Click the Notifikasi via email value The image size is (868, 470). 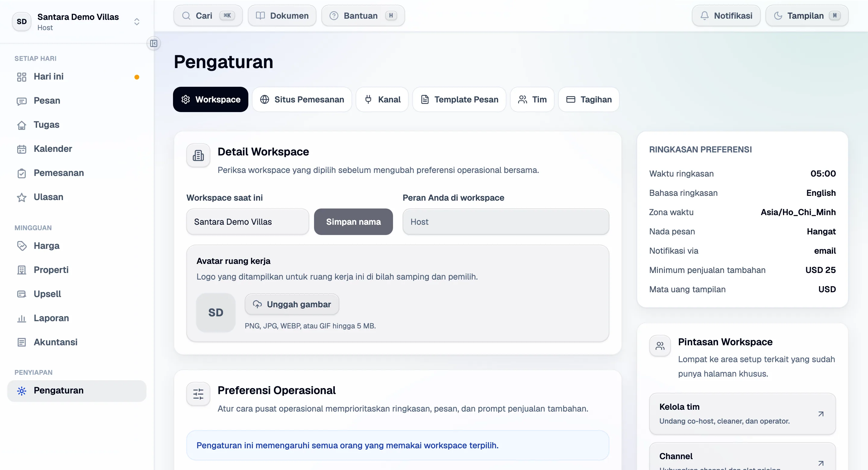click(x=825, y=251)
